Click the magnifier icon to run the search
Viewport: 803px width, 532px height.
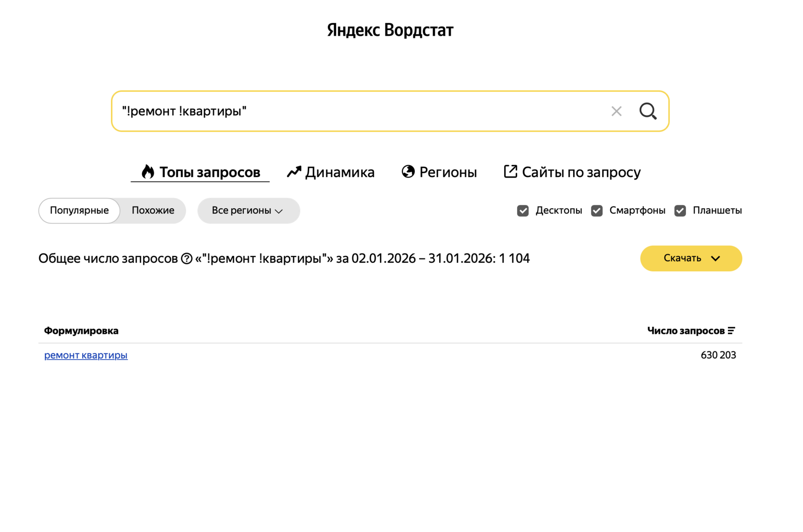click(x=648, y=111)
